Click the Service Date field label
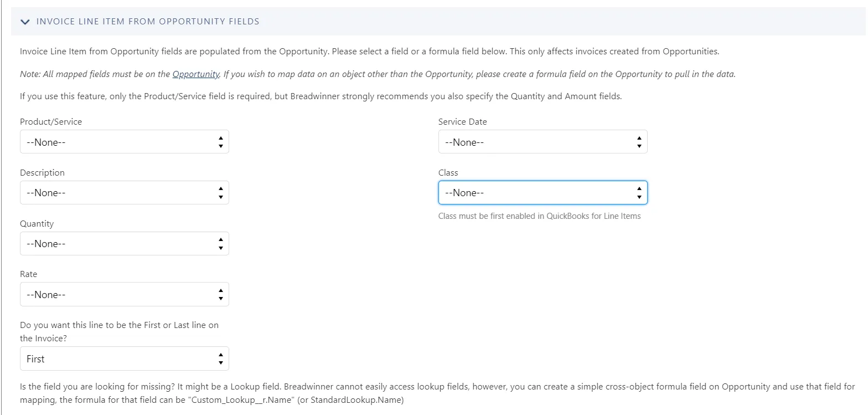 click(x=463, y=121)
